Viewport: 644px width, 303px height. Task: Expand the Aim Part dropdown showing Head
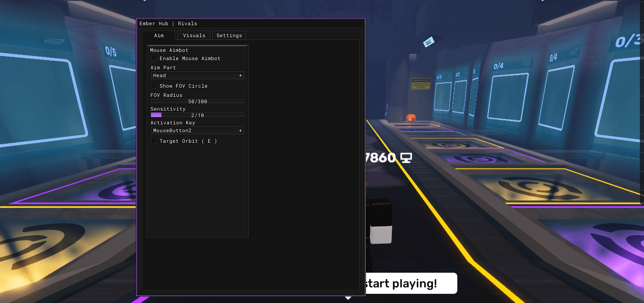point(198,75)
